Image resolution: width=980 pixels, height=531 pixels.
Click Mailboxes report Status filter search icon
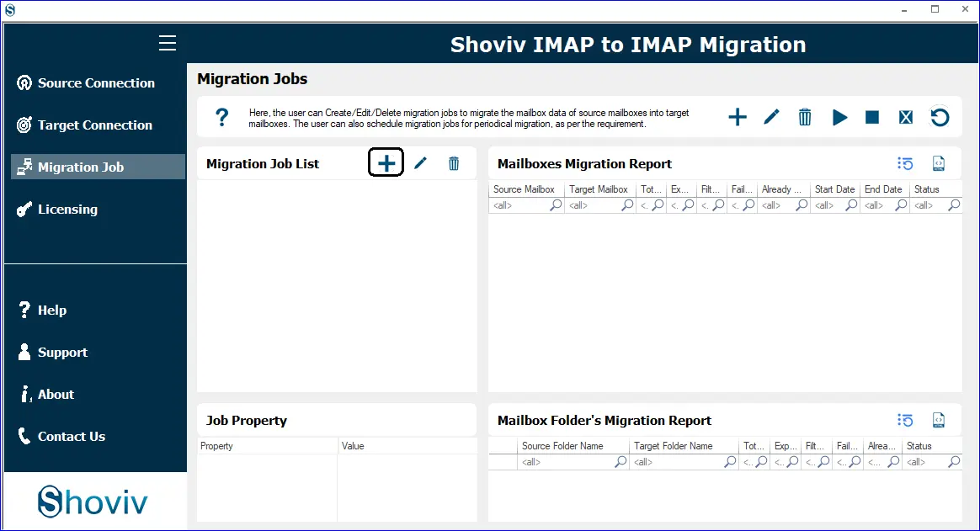pyautogui.click(x=954, y=204)
